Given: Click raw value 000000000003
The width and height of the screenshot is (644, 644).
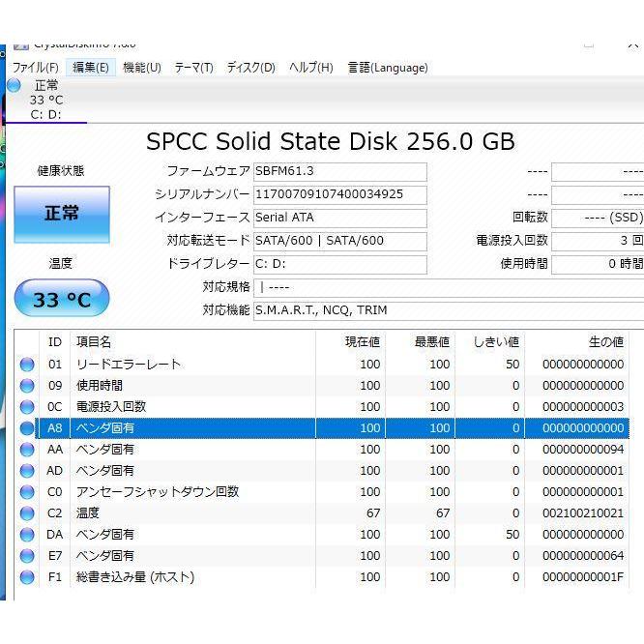Looking at the screenshot, I should pyautogui.click(x=583, y=407).
